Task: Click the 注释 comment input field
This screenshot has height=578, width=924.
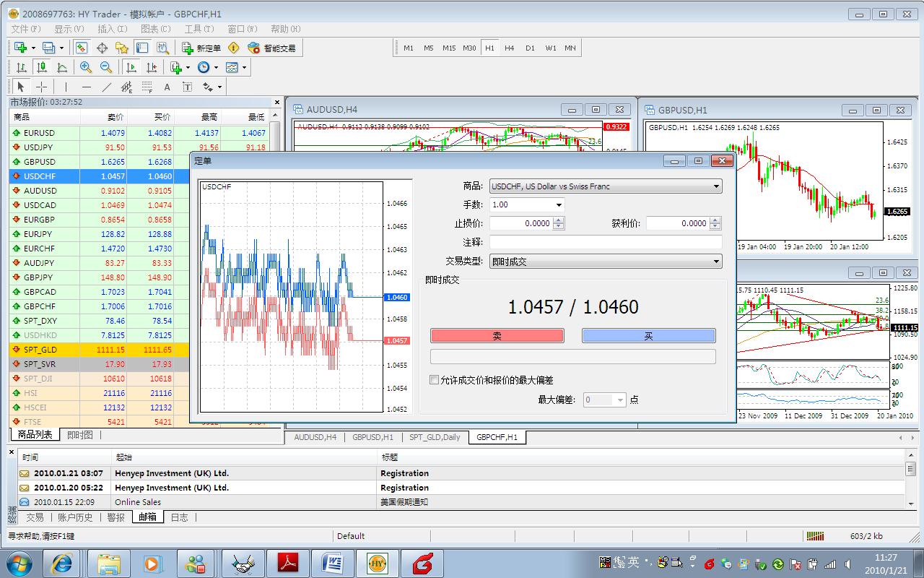Action: click(606, 242)
